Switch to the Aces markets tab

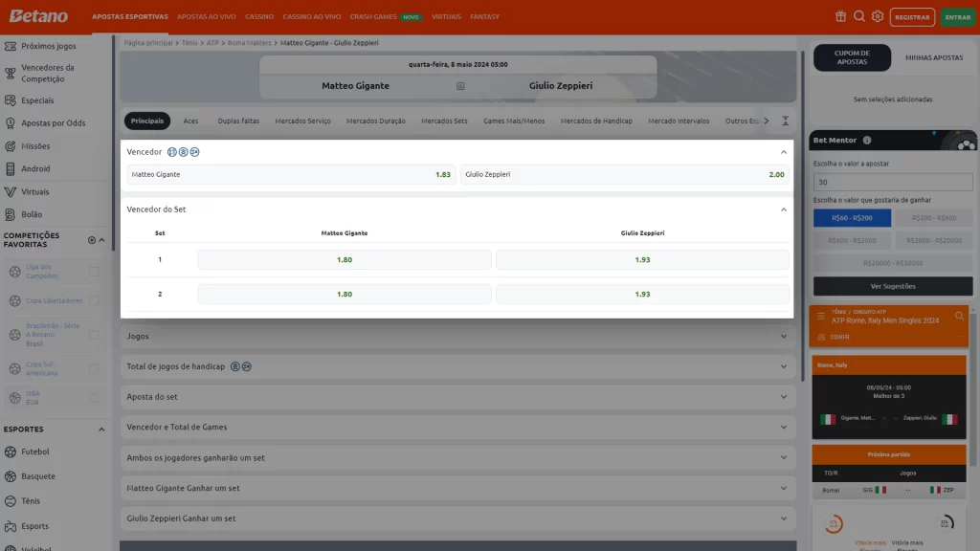pos(190,121)
